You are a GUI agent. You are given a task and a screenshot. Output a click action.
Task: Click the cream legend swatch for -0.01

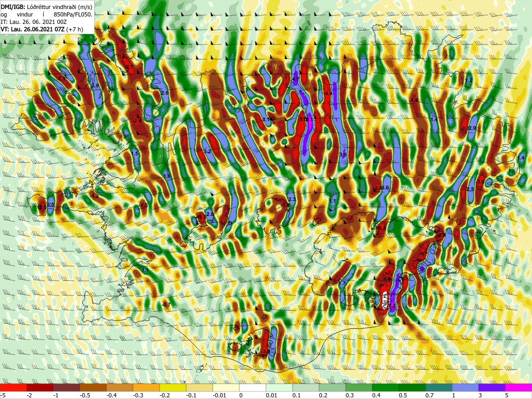click(226, 387)
